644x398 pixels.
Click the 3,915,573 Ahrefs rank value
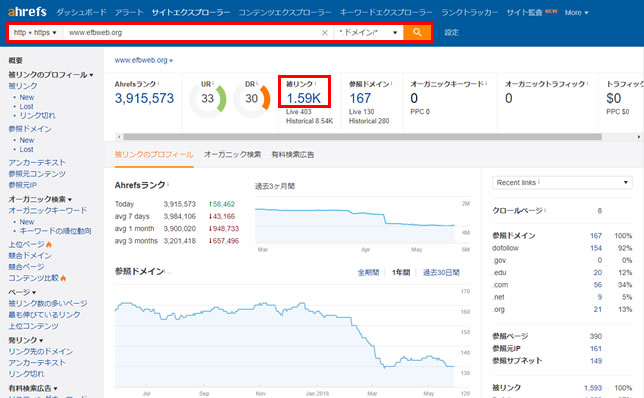pyautogui.click(x=144, y=98)
